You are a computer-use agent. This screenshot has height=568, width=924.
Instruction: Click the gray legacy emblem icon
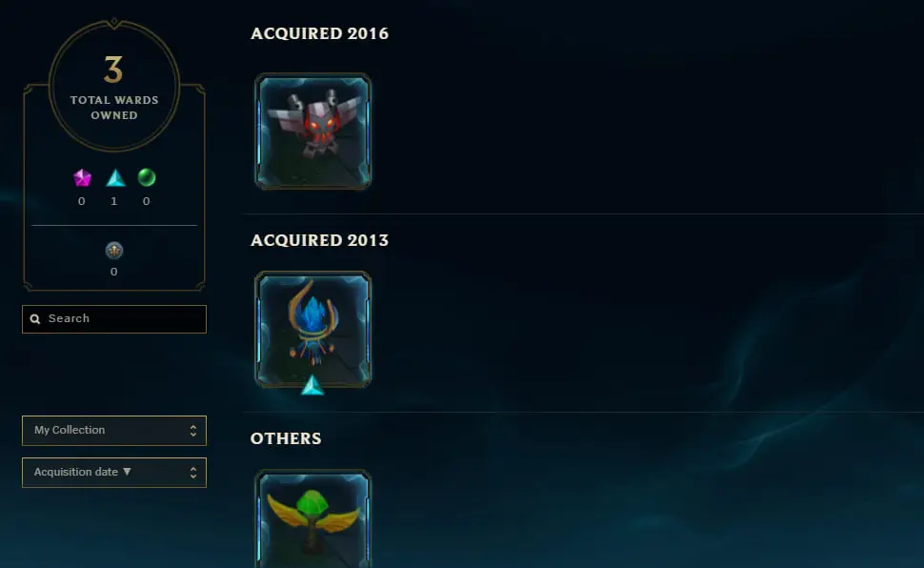113,250
